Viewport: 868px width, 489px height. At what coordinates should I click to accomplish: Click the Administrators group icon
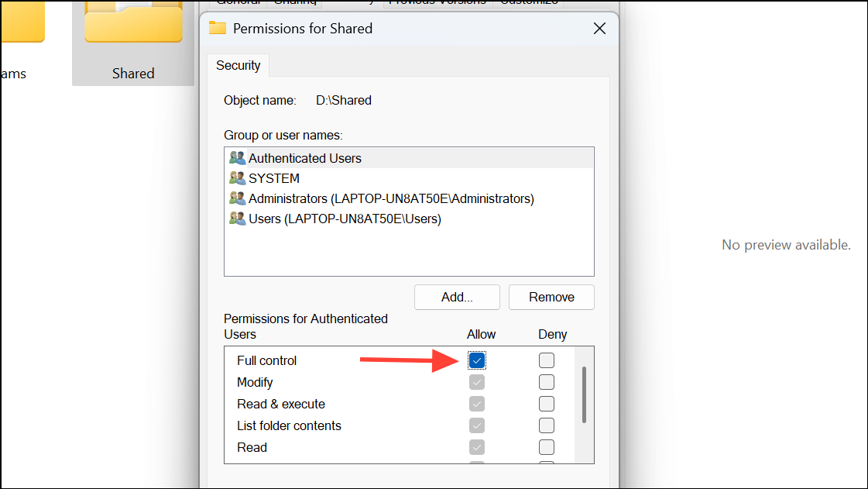pyautogui.click(x=238, y=198)
